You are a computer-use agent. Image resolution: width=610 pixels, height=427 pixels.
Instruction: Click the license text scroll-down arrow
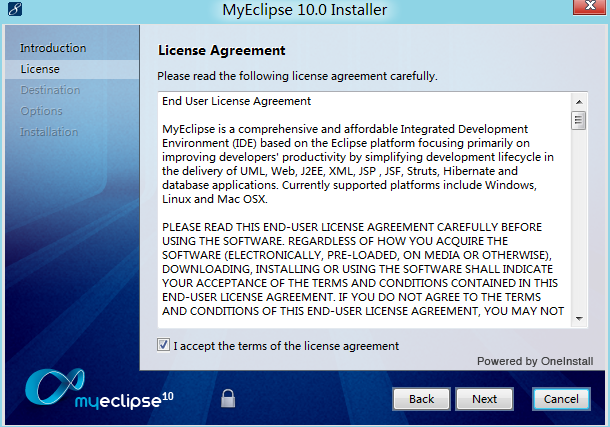point(579,318)
